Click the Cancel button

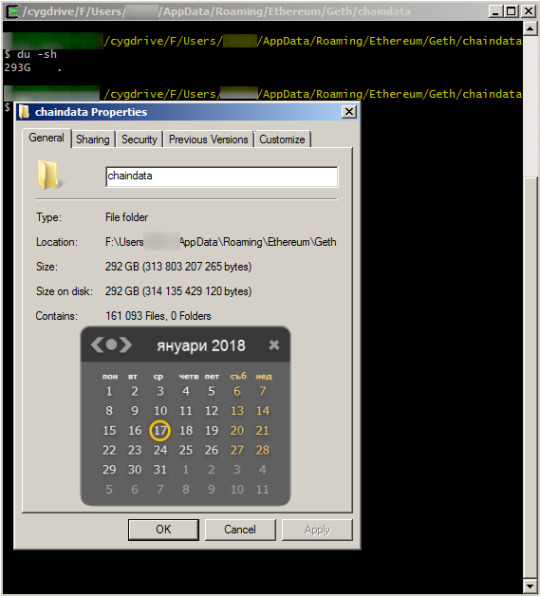click(x=240, y=529)
